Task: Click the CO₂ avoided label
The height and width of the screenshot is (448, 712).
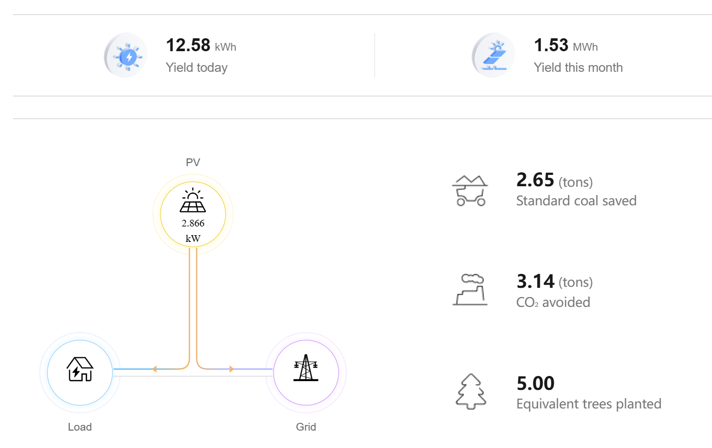Action: click(x=553, y=302)
